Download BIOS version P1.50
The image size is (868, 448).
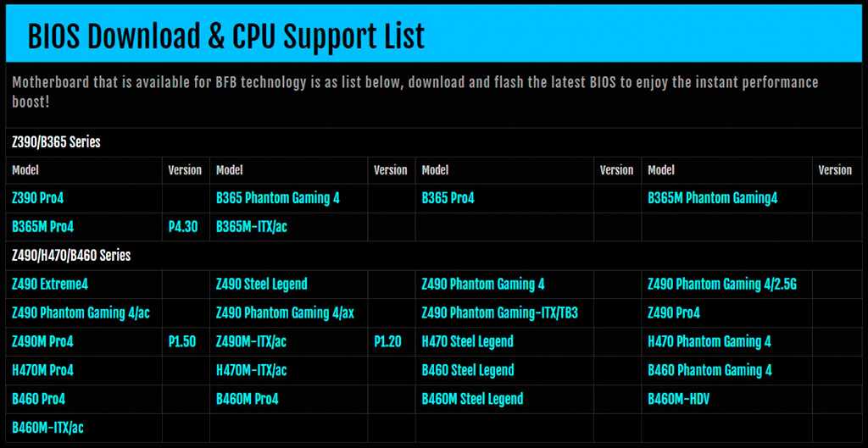pyautogui.click(x=182, y=342)
